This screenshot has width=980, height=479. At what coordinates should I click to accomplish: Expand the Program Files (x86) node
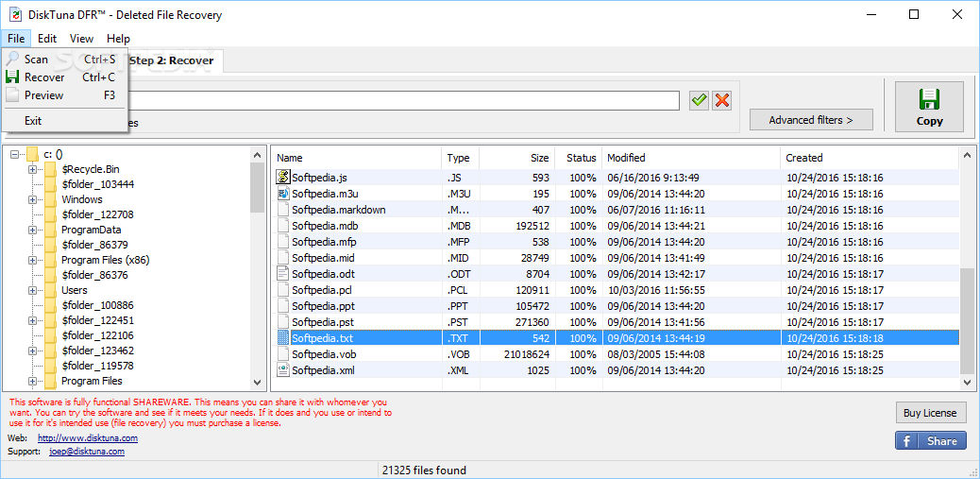coord(32,260)
